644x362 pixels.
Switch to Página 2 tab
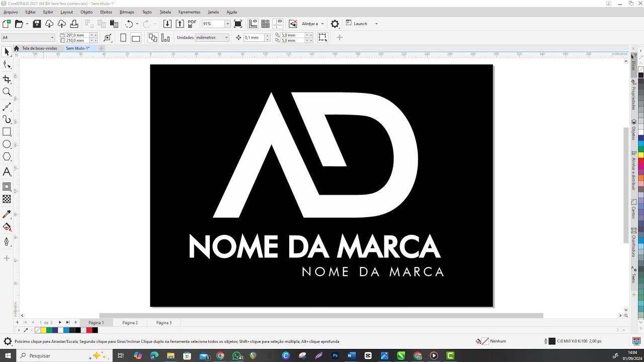coord(130,323)
